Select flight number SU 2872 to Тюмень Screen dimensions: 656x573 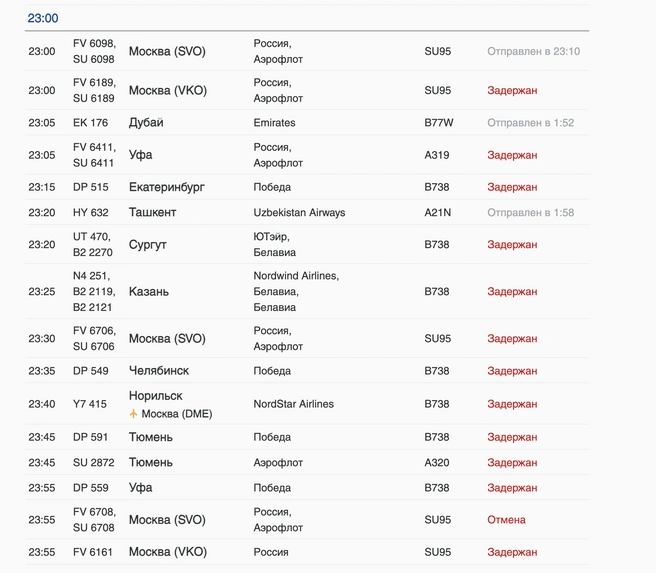(x=93, y=463)
